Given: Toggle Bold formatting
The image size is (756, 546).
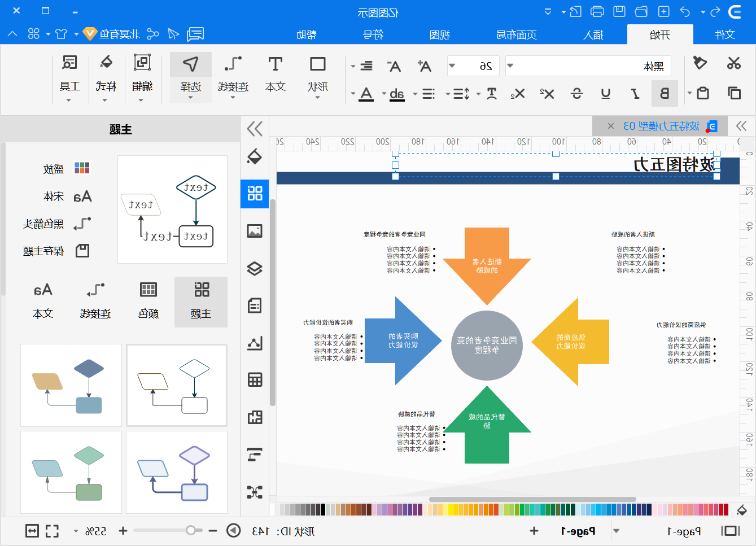Looking at the screenshot, I should [x=665, y=94].
